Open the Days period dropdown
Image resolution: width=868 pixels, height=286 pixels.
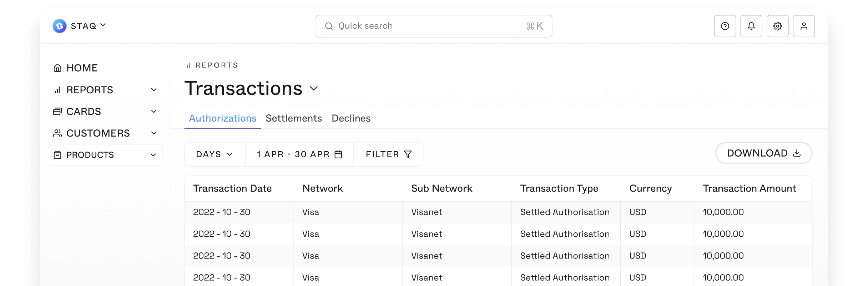click(x=215, y=154)
